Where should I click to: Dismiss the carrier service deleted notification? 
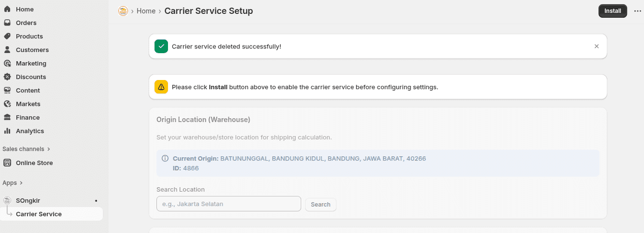tap(596, 46)
